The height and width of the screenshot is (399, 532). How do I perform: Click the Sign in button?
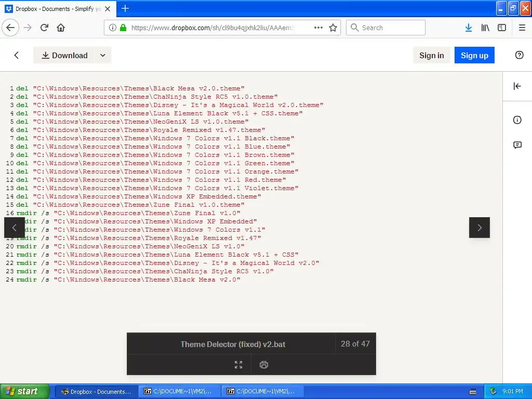(x=431, y=55)
